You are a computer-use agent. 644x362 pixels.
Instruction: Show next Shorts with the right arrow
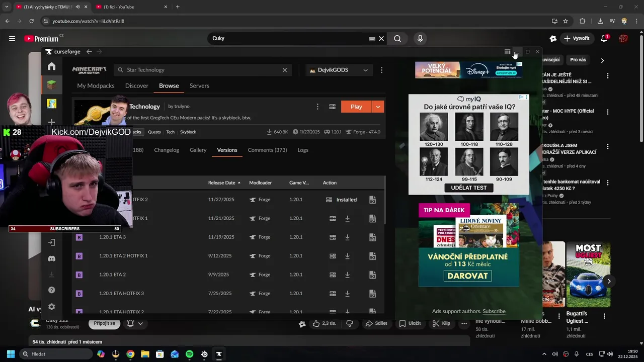pyautogui.click(x=609, y=281)
